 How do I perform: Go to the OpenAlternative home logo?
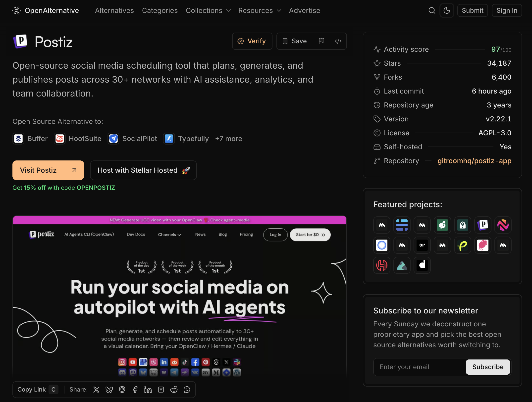[46, 10]
